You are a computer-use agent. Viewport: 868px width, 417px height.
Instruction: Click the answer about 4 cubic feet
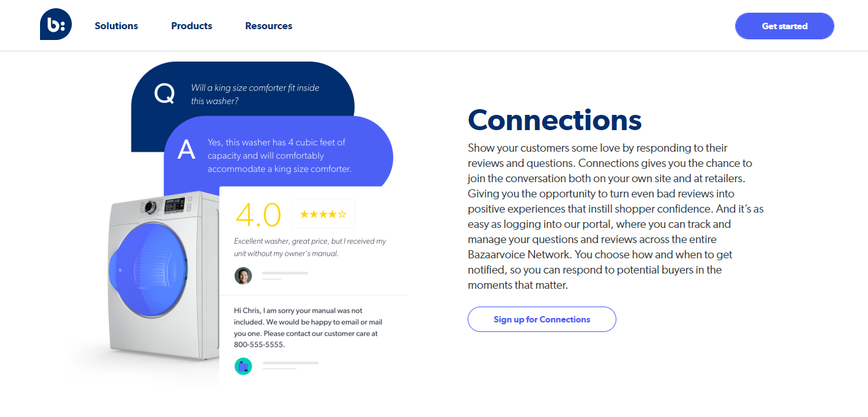point(280,156)
